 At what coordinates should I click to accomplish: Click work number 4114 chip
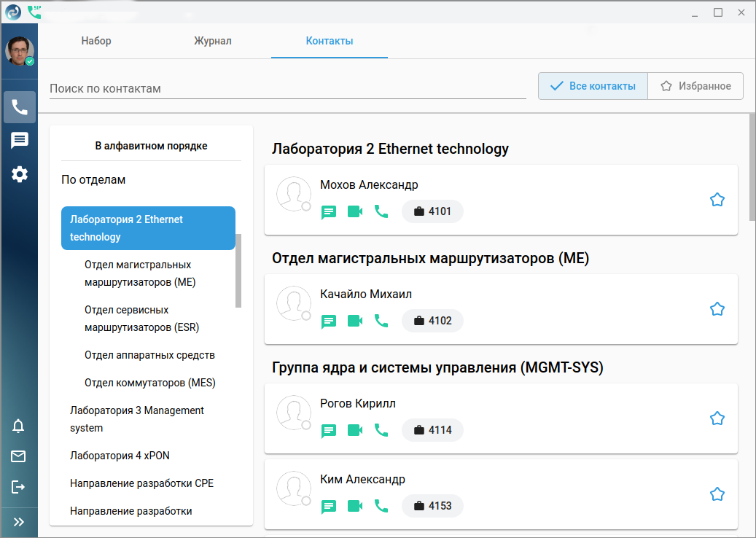click(432, 430)
